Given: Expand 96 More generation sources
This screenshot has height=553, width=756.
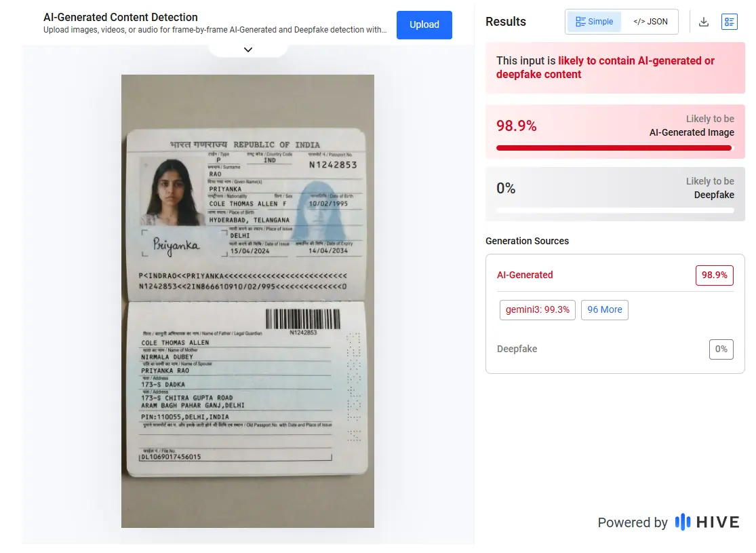Looking at the screenshot, I should point(605,310).
